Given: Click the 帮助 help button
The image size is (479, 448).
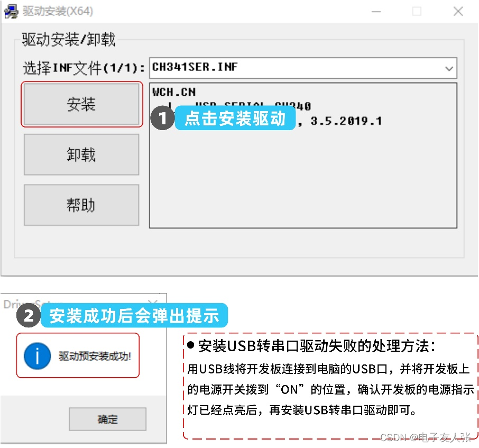Looking at the screenshot, I should tap(81, 205).
